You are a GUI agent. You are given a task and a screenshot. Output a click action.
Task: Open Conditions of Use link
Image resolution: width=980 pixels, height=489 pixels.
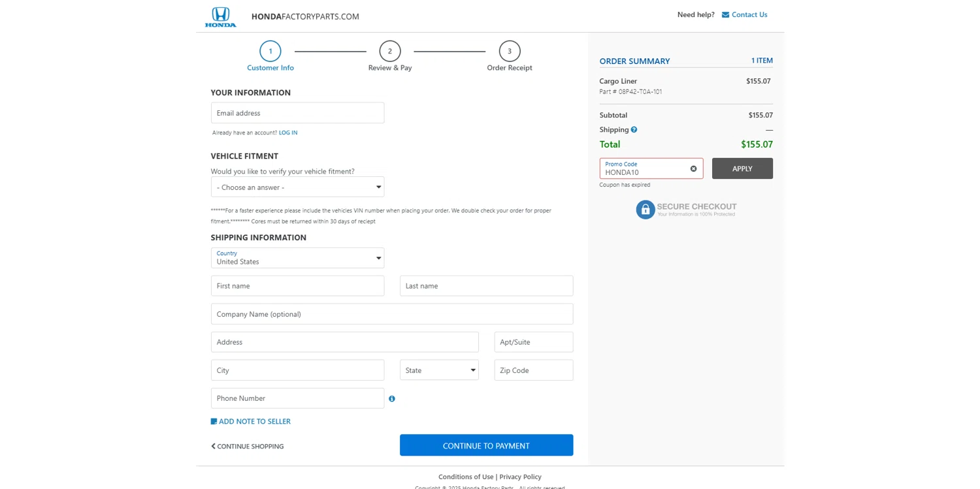point(466,477)
